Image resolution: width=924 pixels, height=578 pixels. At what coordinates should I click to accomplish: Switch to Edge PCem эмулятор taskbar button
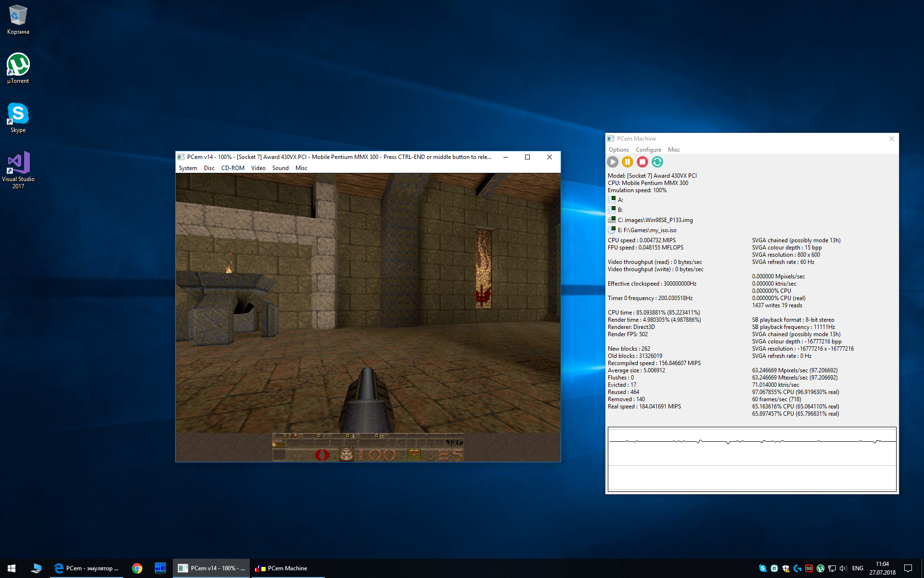(x=87, y=568)
